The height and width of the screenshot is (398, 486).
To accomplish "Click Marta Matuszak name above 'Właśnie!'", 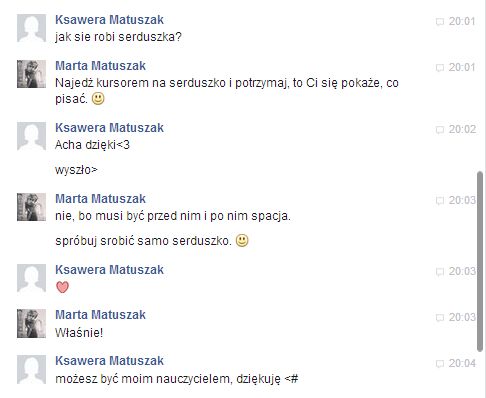I will click(100, 315).
